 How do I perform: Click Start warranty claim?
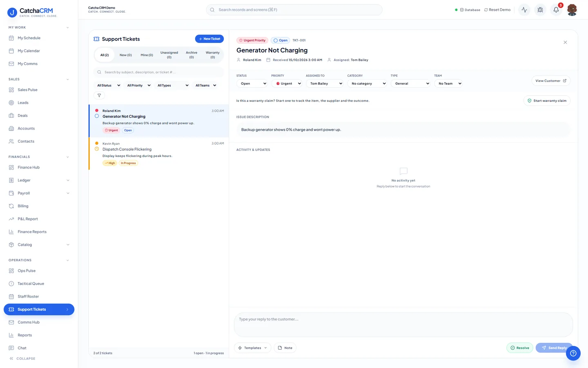(547, 101)
